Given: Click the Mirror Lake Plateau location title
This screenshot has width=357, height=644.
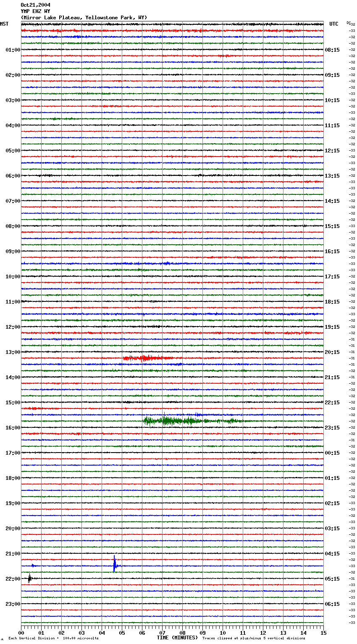Looking at the screenshot, I should [x=84, y=18].
